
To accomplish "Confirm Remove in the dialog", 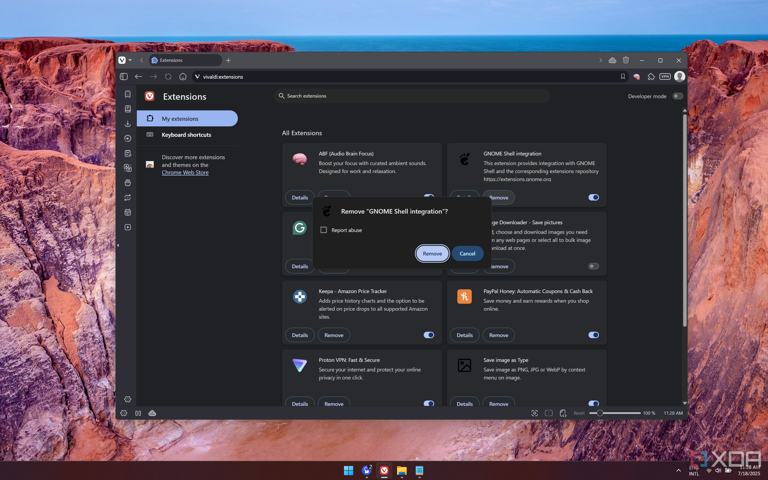I will [432, 253].
